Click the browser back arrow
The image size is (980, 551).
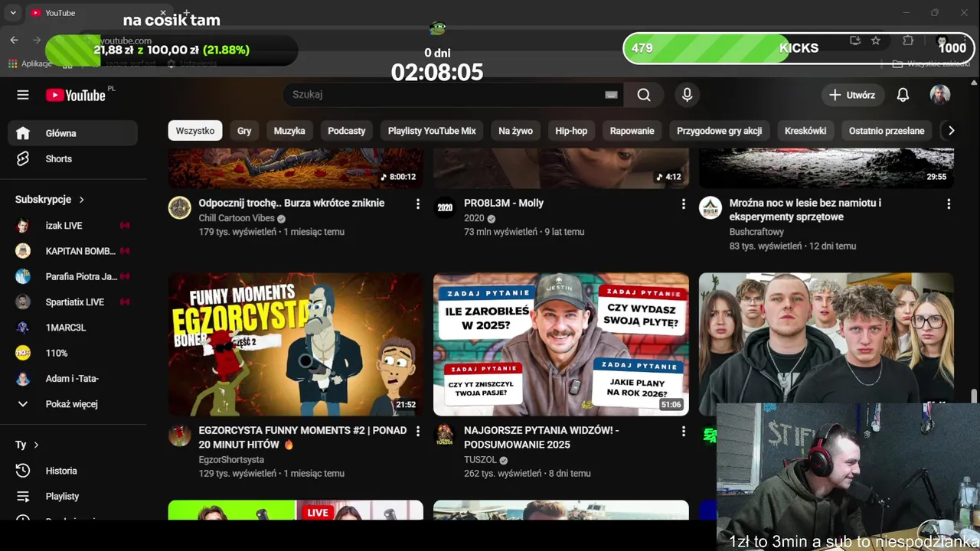15,40
